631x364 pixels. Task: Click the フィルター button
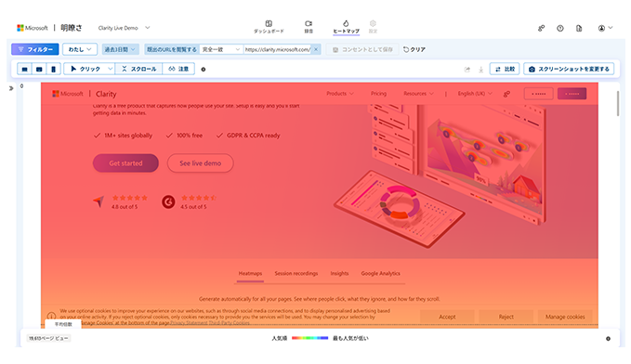click(x=35, y=49)
